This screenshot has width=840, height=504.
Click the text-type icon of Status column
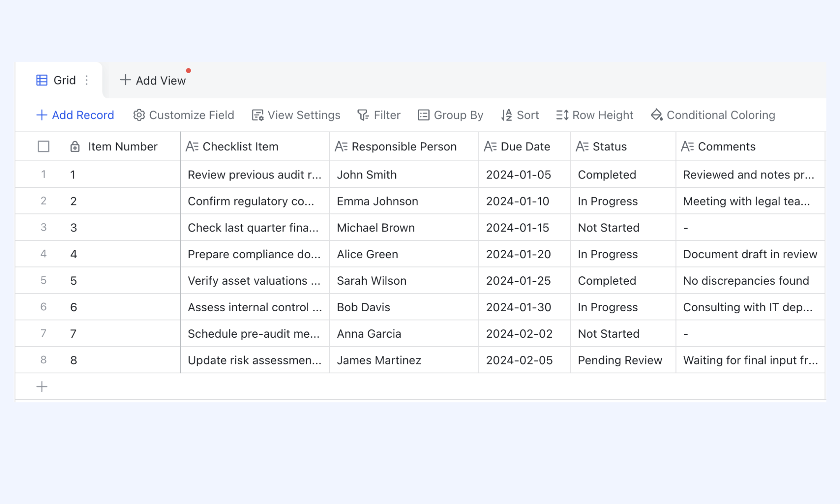pyautogui.click(x=582, y=147)
